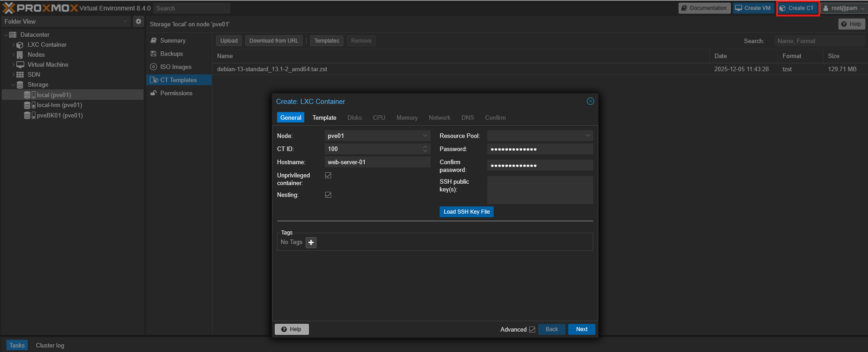Disable the Unprivileged container checkbox
This screenshot has height=352, width=868.
pyautogui.click(x=328, y=176)
